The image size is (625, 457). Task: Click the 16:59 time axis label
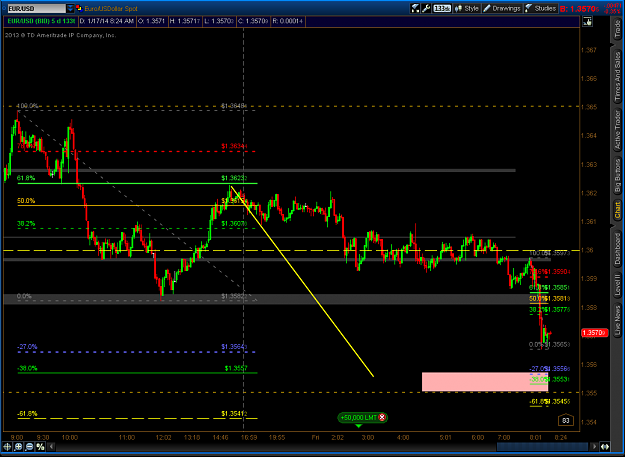pos(249,437)
